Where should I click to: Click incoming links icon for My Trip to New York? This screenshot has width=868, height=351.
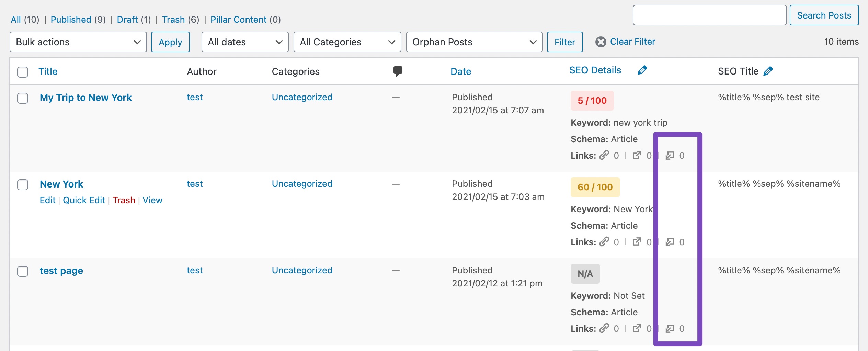point(670,156)
